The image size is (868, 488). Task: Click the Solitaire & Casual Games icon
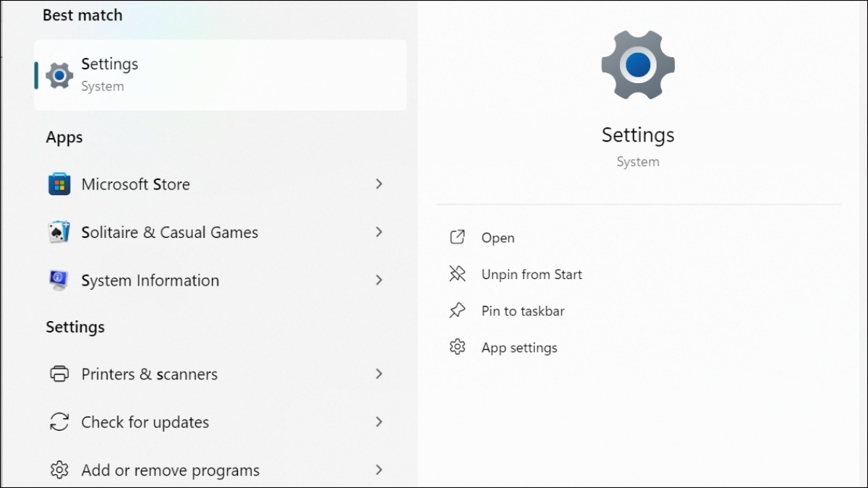(x=59, y=232)
